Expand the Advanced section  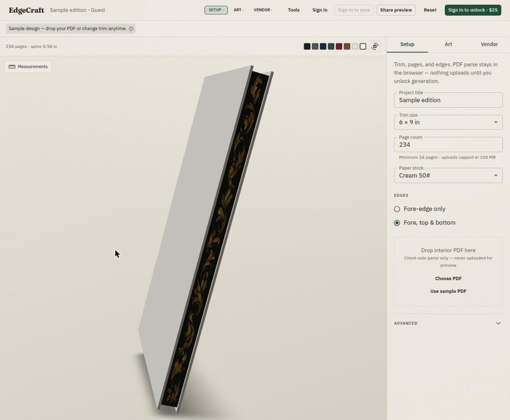[x=448, y=323]
